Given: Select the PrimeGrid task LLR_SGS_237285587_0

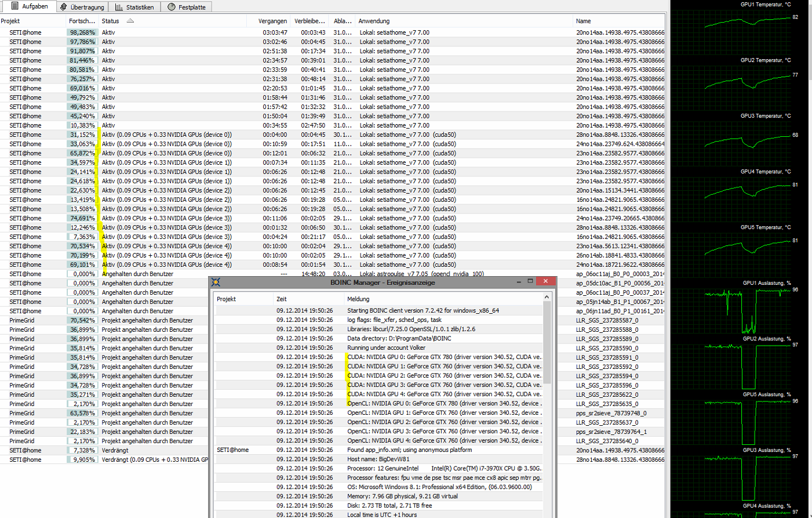Looking at the screenshot, I should (x=607, y=320).
